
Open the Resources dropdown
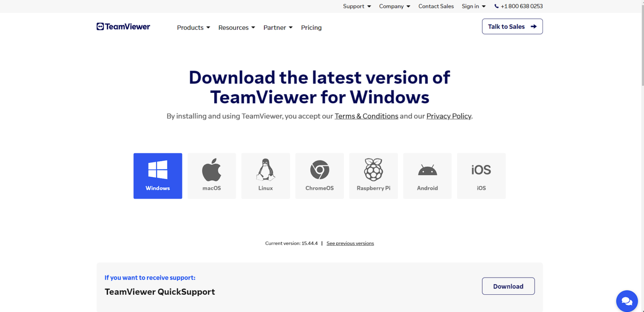[236, 28]
